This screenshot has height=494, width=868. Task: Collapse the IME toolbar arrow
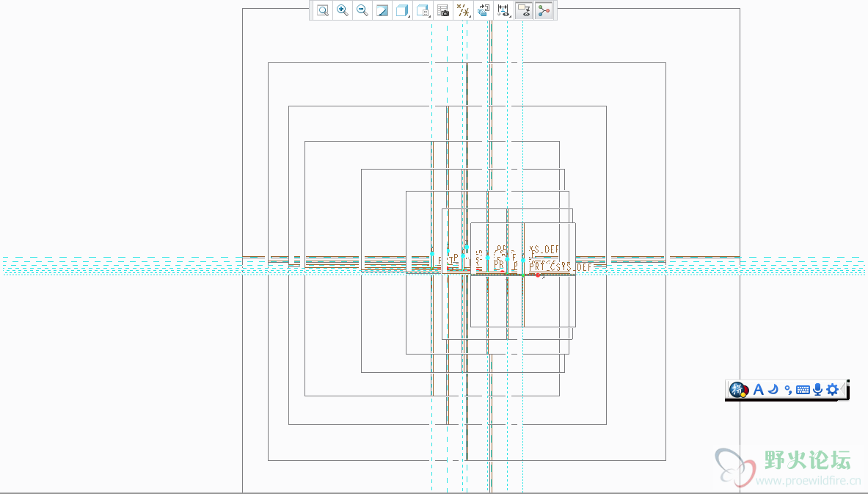[x=843, y=389]
